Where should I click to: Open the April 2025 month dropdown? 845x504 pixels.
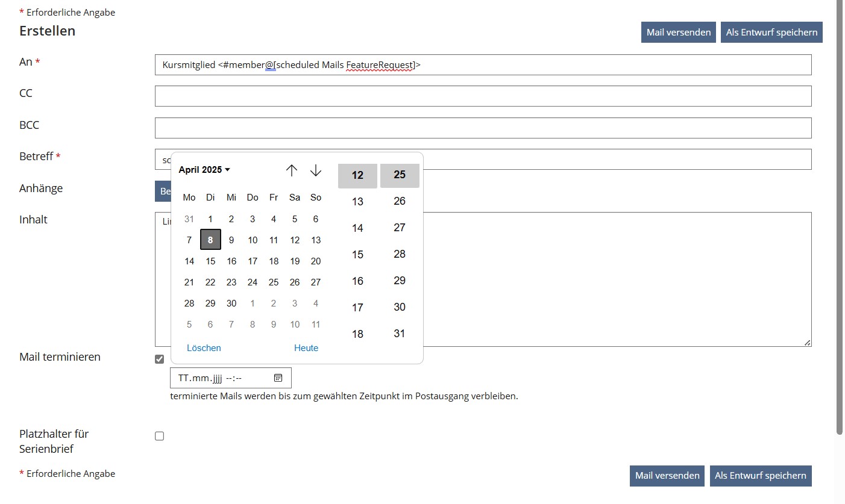pyautogui.click(x=204, y=170)
